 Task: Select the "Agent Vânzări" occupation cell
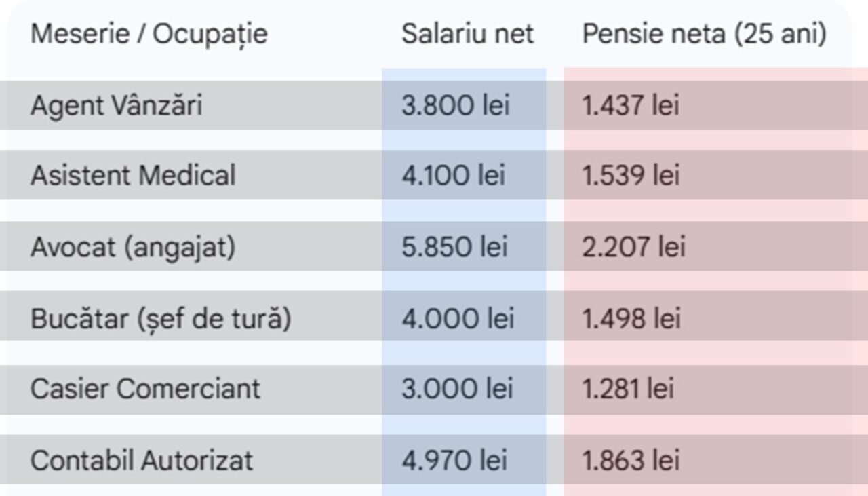click(117, 105)
